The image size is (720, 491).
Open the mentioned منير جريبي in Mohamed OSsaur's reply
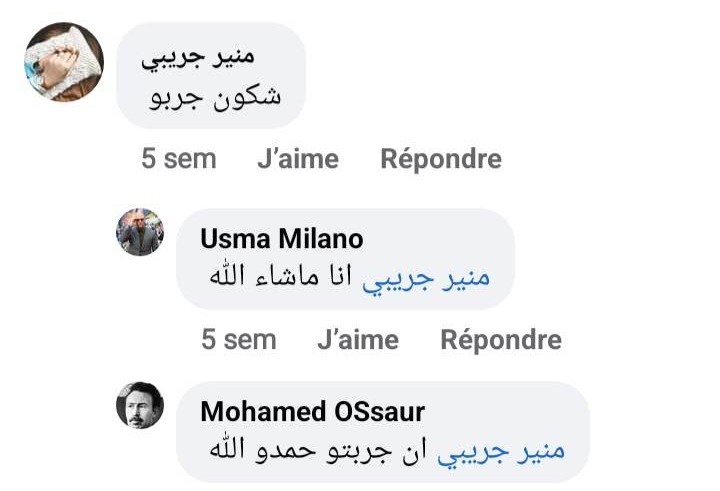point(512,450)
